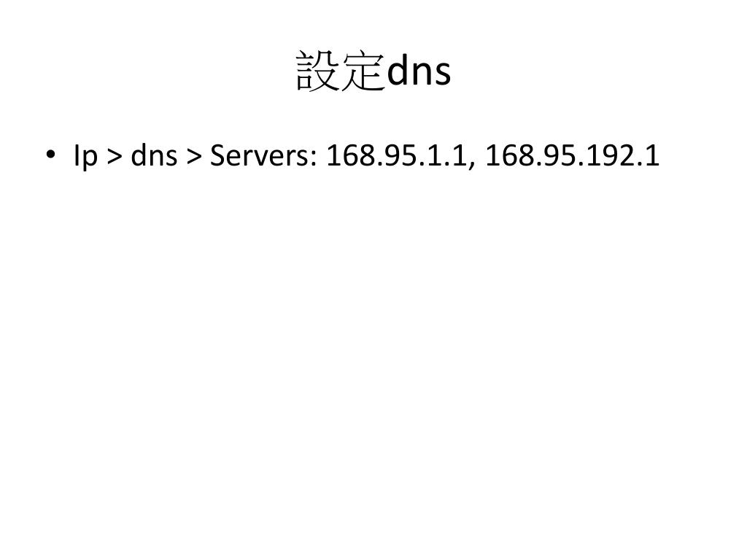Select the IP address 168.95.192.1
Screen dimensions: 747x560
coord(572,155)
